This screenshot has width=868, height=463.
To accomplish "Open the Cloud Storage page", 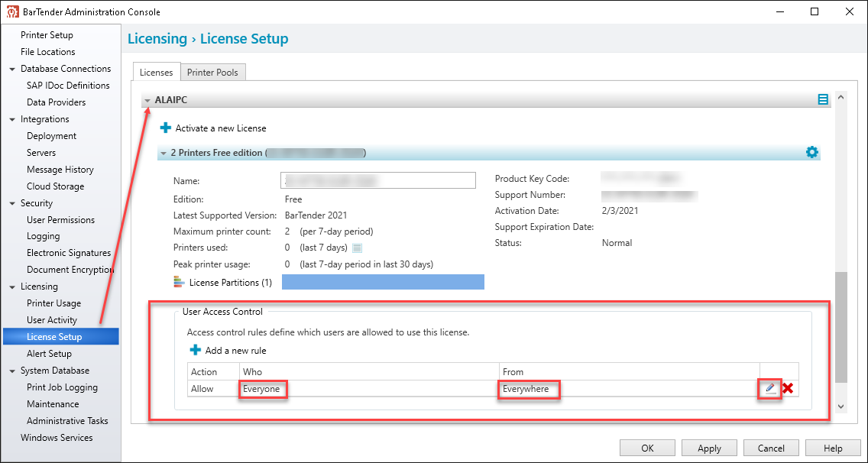I will coord(55,186).
